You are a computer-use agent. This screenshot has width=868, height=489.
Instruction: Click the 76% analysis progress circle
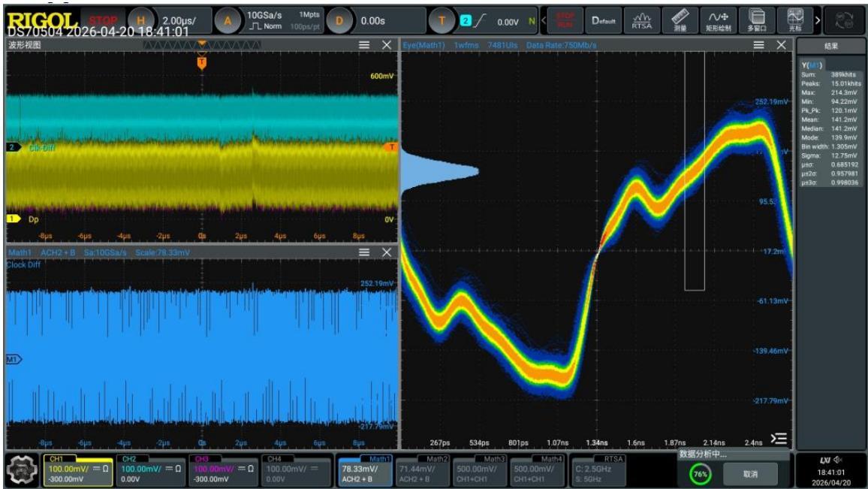click(x=701, y=474)
